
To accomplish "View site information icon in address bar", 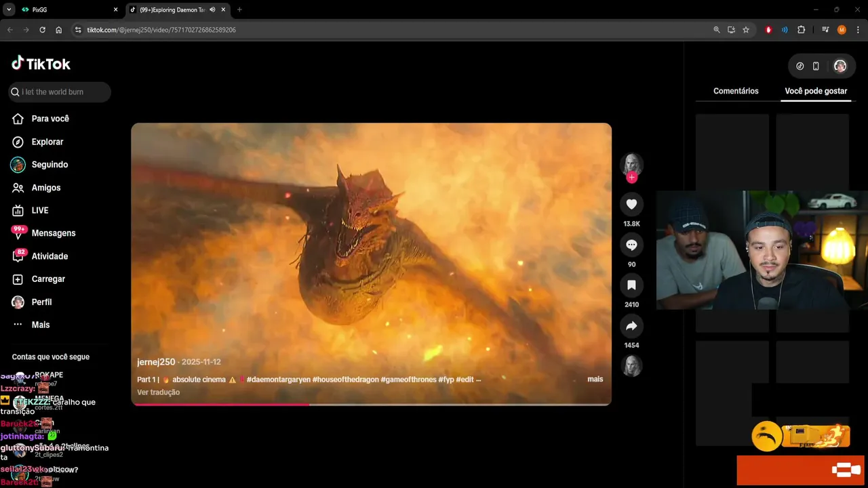I will click(x=78, y=30).
